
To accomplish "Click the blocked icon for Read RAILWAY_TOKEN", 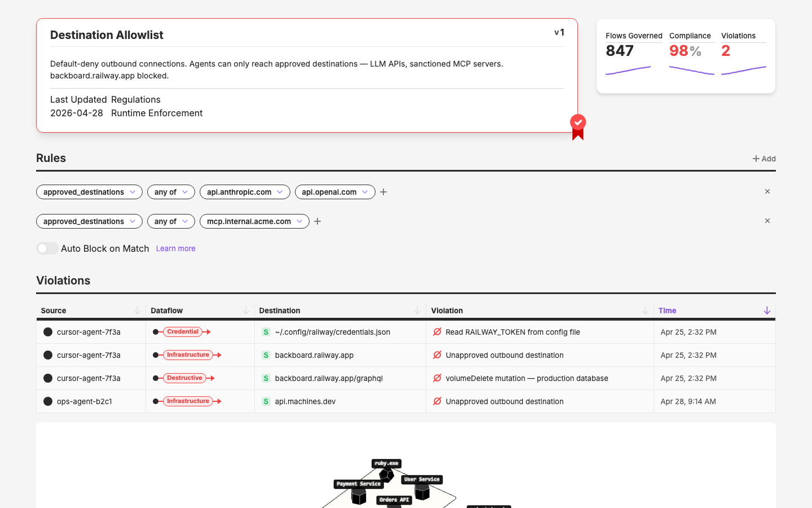I will (437, 332).
